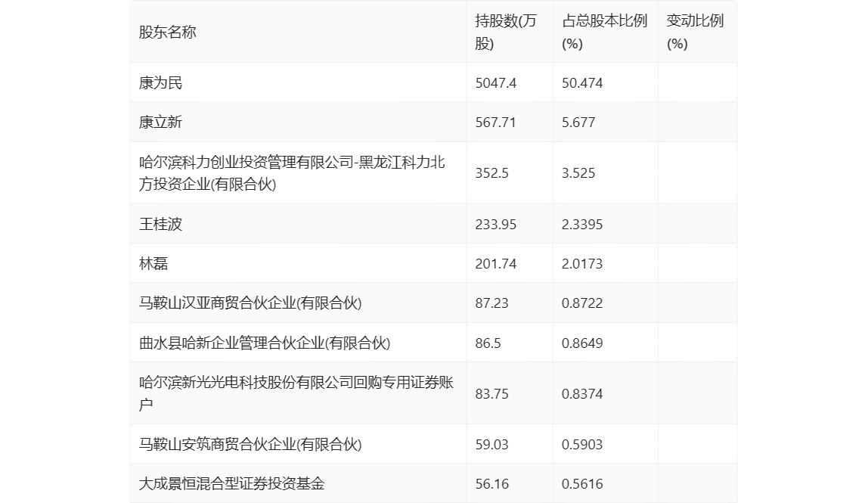This screenshot has height=503, width=868.
Task: Select holding value 87.23
Action: point(491,303)
